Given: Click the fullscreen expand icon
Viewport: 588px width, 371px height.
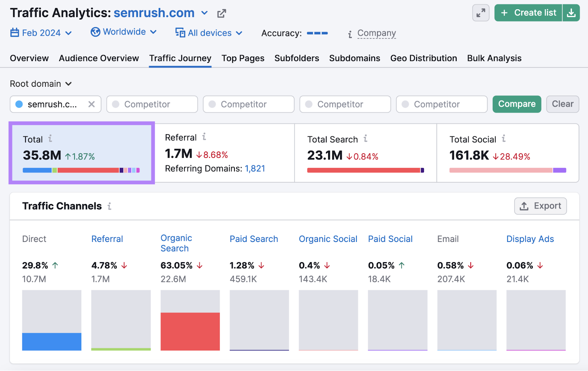Looking at the screenshot, I should coord(480,13).
